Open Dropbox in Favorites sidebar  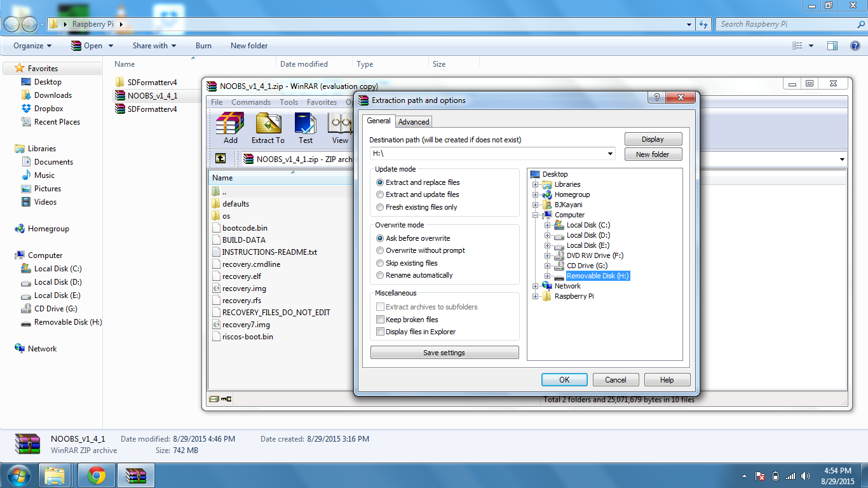click(48, 109)
